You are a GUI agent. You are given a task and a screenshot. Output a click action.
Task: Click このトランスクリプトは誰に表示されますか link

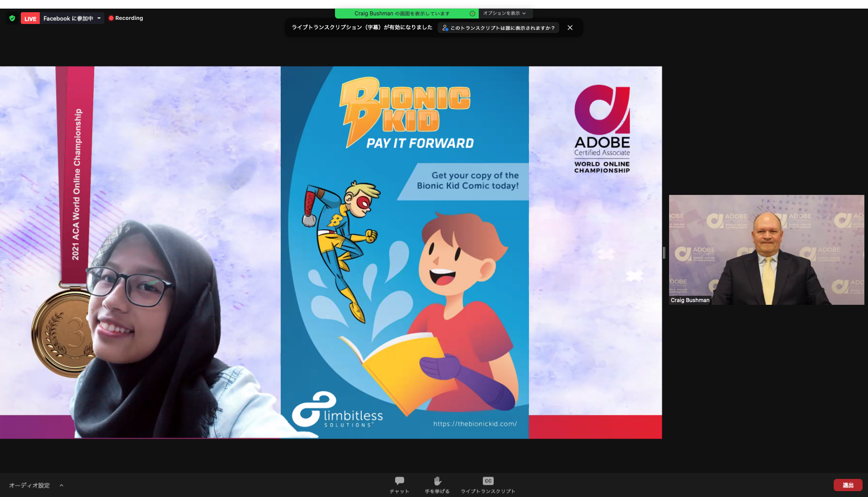point(499,28)
